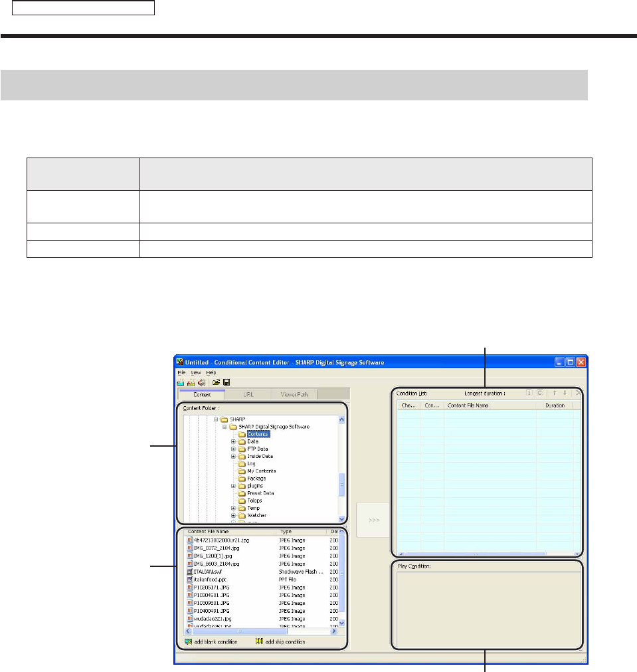
Task: Click the folder tree scrollbar down arrow
Action: tap(341, 519)
